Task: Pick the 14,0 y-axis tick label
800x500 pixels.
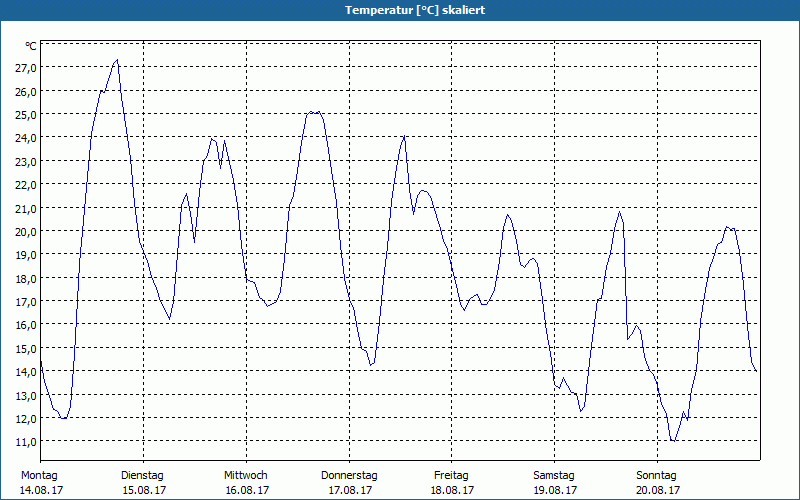Action: pos(26,371)
